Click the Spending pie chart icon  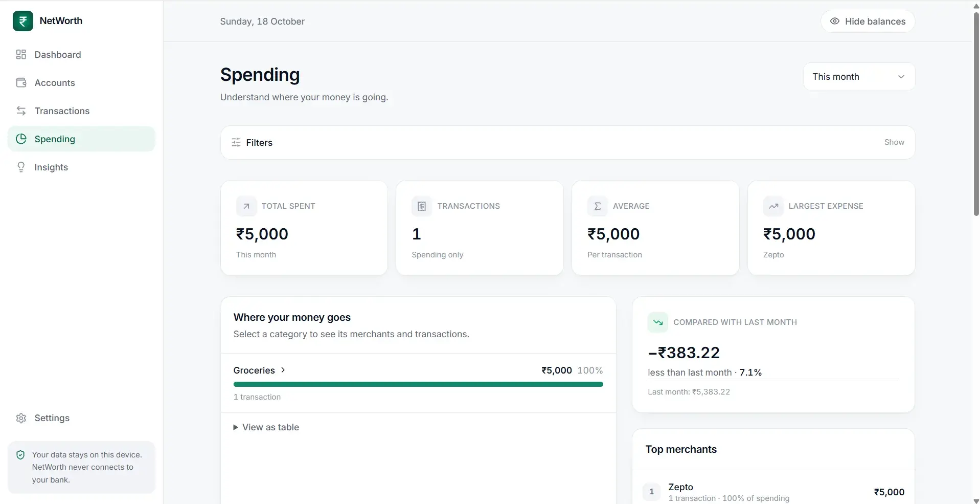(21, 139)
